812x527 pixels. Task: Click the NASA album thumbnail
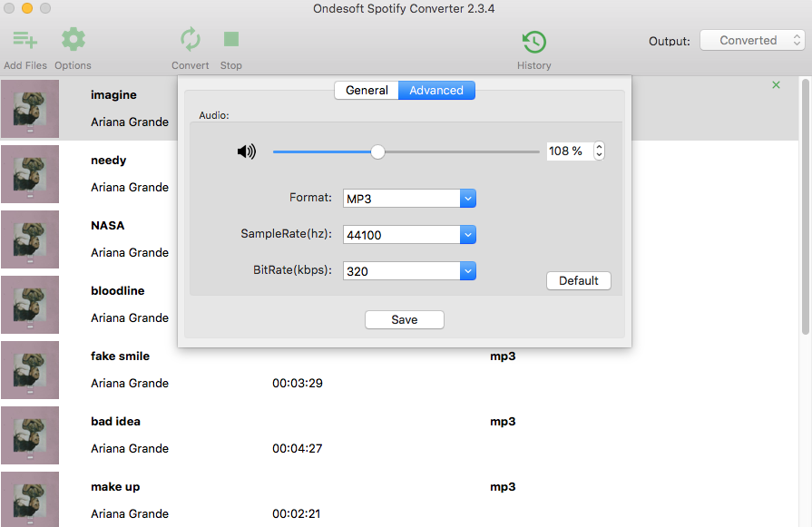click(30, 239)
